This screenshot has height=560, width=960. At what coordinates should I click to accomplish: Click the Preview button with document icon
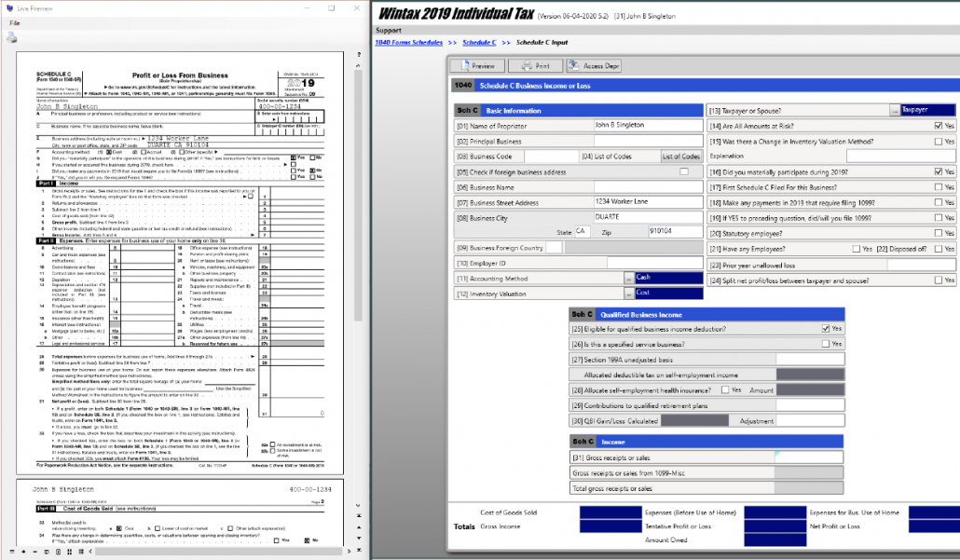pos(477,65)
